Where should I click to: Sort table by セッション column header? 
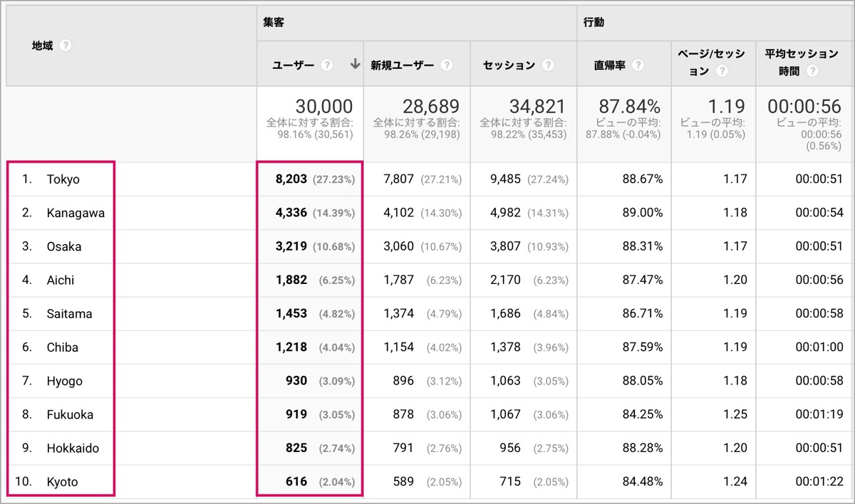509,65
